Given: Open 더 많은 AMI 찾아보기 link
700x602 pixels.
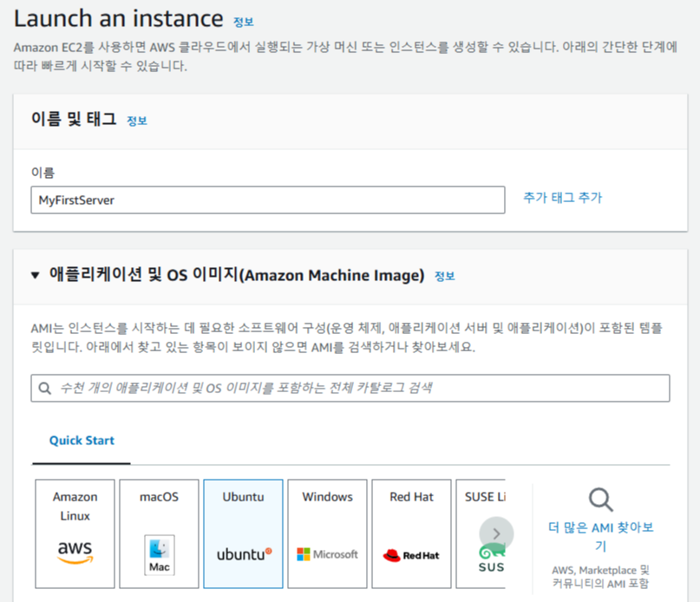Looking at the screenshot, I should [x=600, y=536].
